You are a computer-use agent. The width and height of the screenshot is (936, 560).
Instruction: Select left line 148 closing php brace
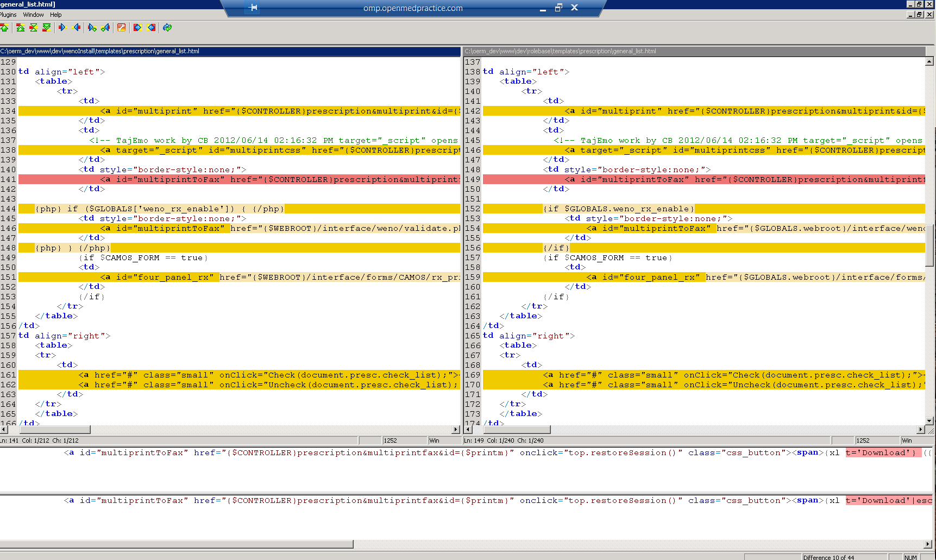239,248
